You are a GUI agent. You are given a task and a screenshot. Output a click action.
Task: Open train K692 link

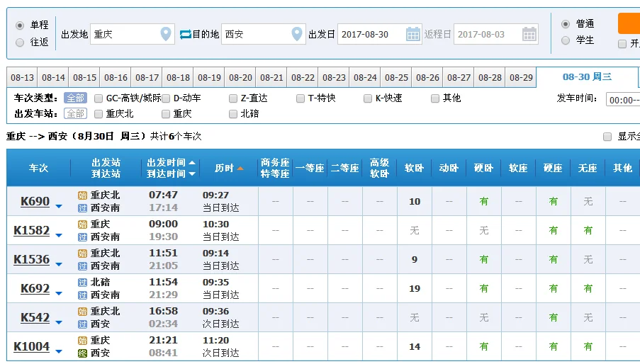click(x=35, y=288)
